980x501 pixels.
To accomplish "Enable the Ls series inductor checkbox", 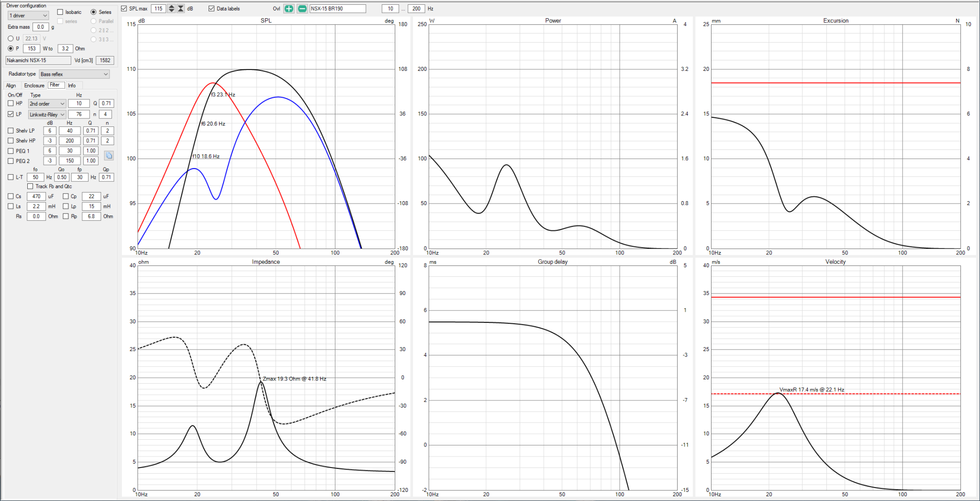I will tap(11, 206).
